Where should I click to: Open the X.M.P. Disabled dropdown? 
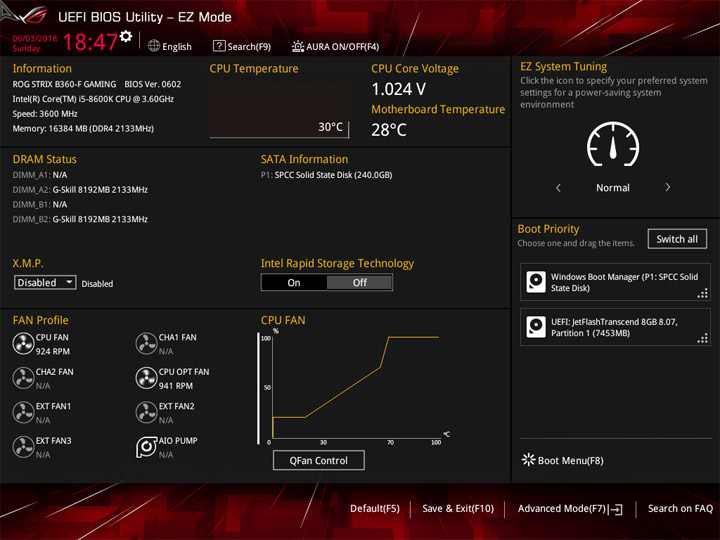pos(45,282)
